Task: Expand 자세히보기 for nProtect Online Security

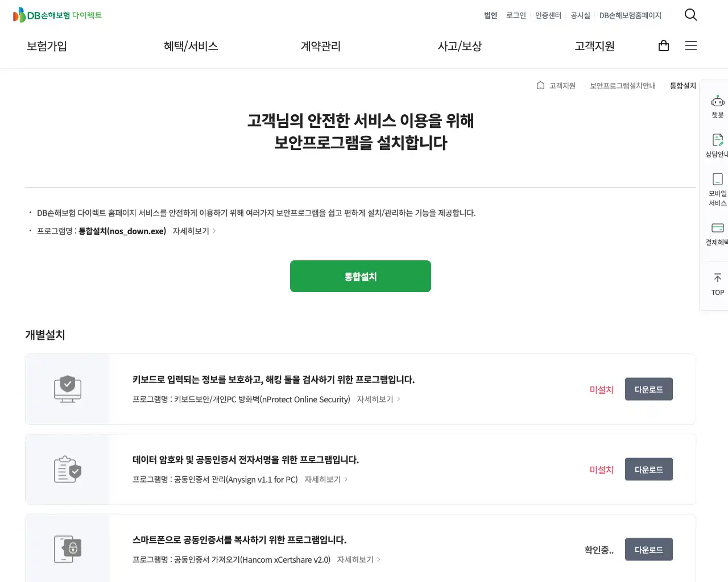Action: point(378,400)
